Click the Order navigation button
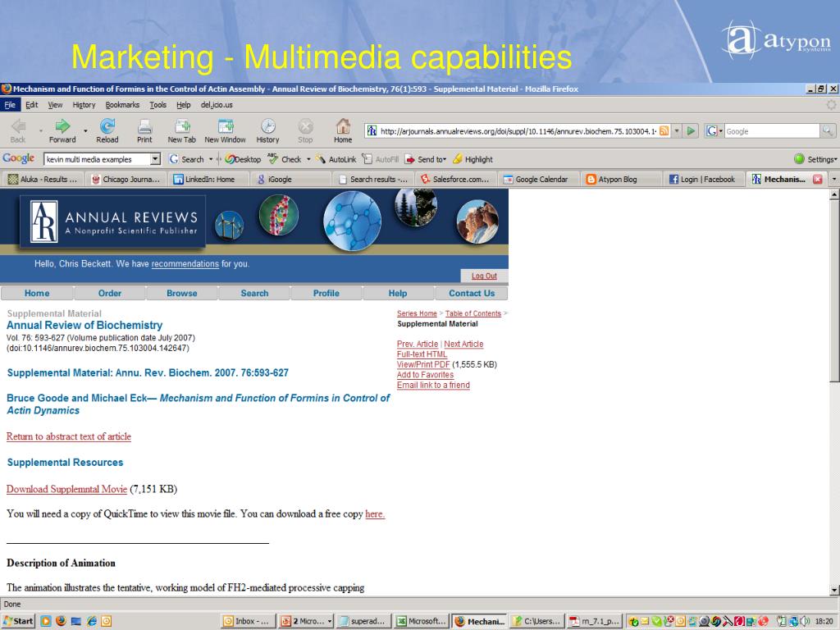 109,293
